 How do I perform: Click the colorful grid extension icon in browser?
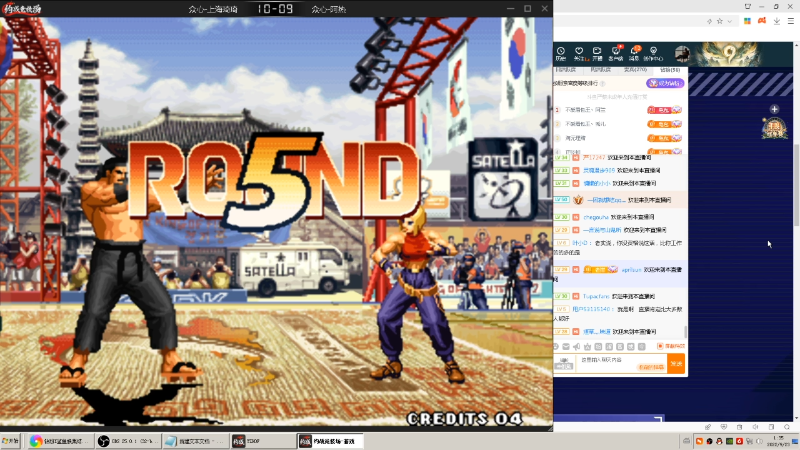point(747,21)
